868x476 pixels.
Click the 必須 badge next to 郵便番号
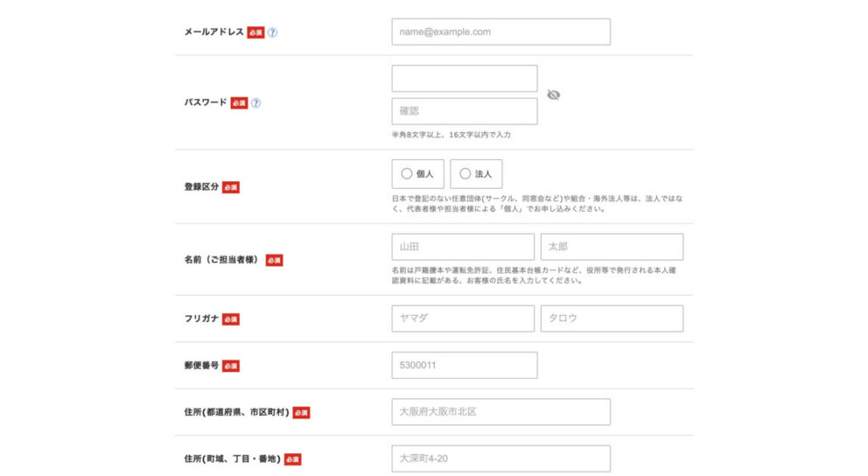click(231, 366)
